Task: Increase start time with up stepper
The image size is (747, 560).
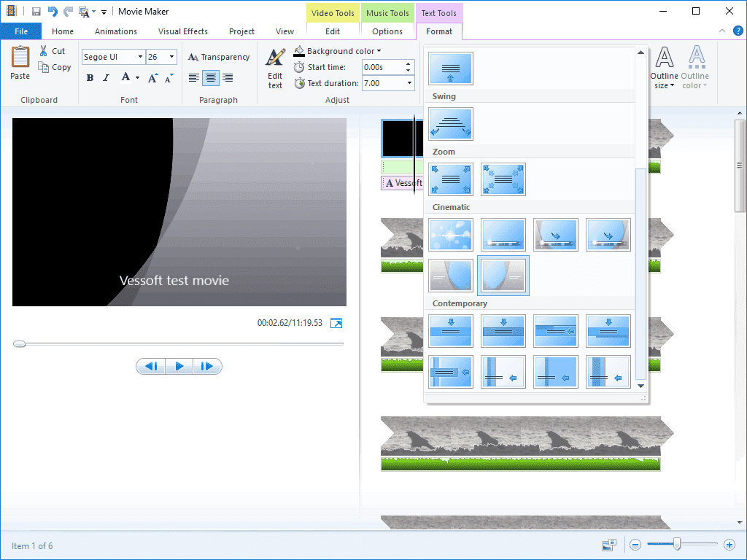Action: click(x=409, y=64)
